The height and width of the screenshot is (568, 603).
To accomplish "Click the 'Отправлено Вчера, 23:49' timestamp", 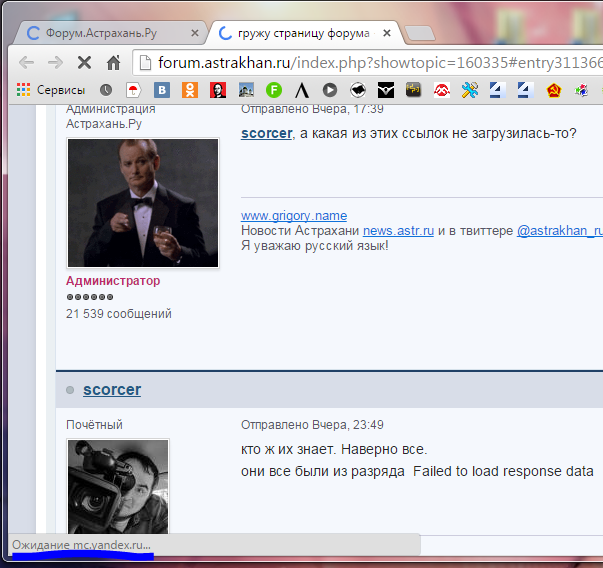I will [x=312, y=425].
